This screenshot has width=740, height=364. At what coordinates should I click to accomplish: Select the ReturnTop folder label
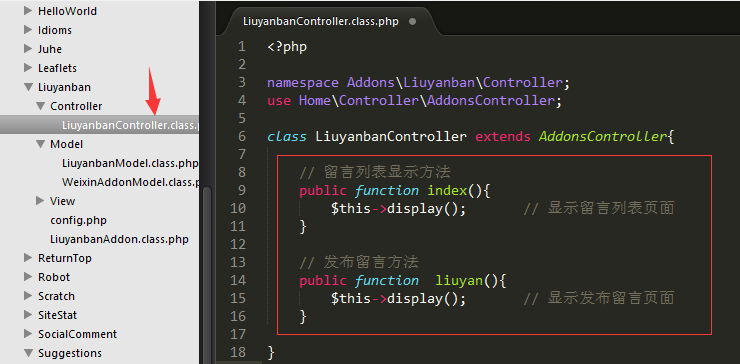(65, 258)
